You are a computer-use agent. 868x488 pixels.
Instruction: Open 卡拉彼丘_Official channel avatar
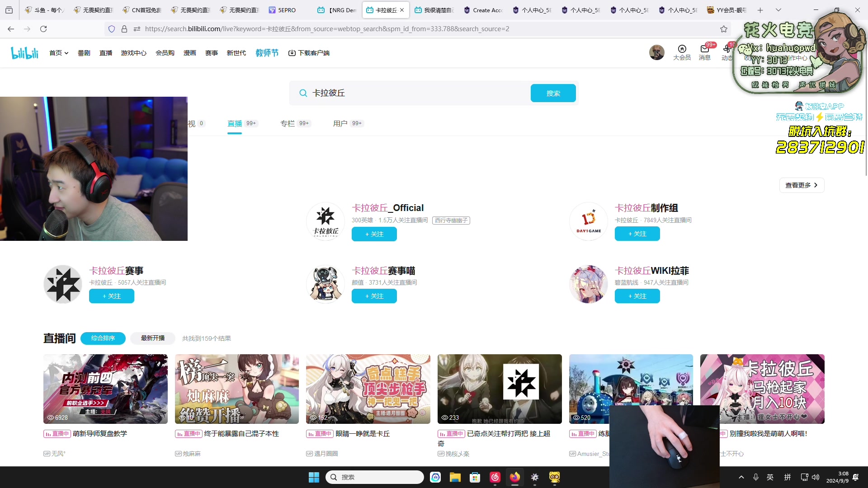pyautogui.click(x=325, y=221)
